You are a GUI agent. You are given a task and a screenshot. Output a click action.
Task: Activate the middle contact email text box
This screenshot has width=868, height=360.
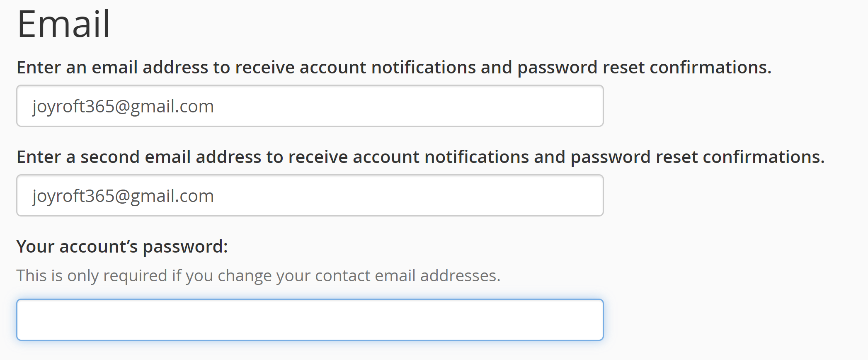(x=310, y=196)
